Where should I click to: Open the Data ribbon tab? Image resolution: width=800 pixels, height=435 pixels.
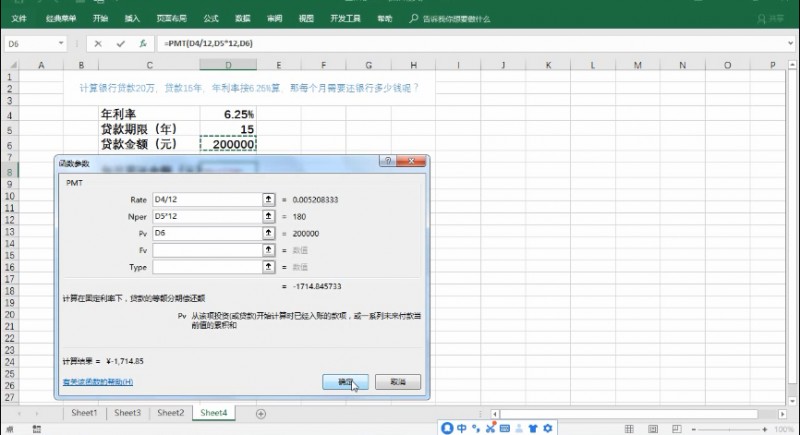242,18
